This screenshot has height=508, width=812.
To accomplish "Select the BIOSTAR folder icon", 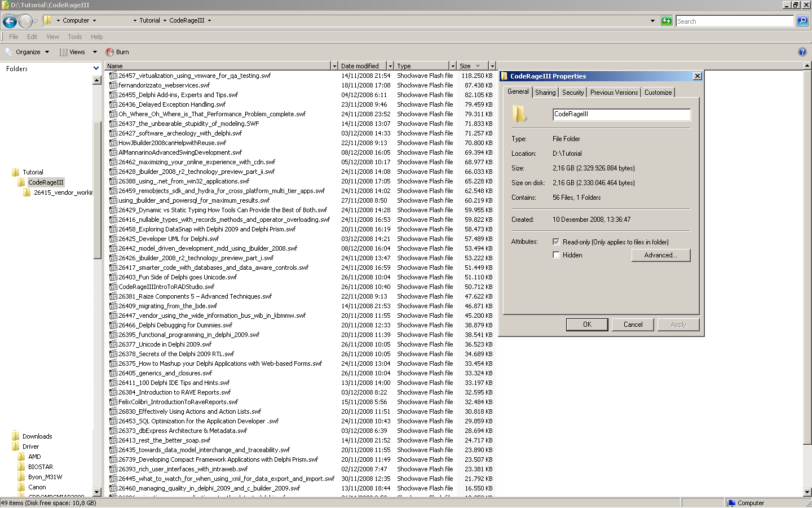I will pos(21,467).
